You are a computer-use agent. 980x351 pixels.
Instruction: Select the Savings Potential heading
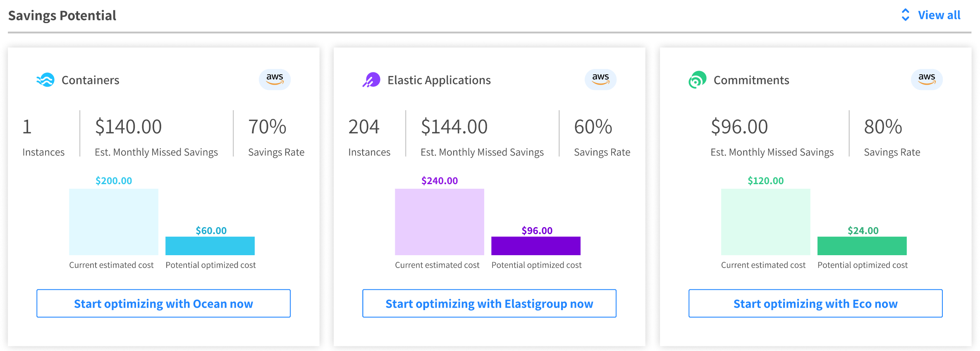[x=62, y=15]
